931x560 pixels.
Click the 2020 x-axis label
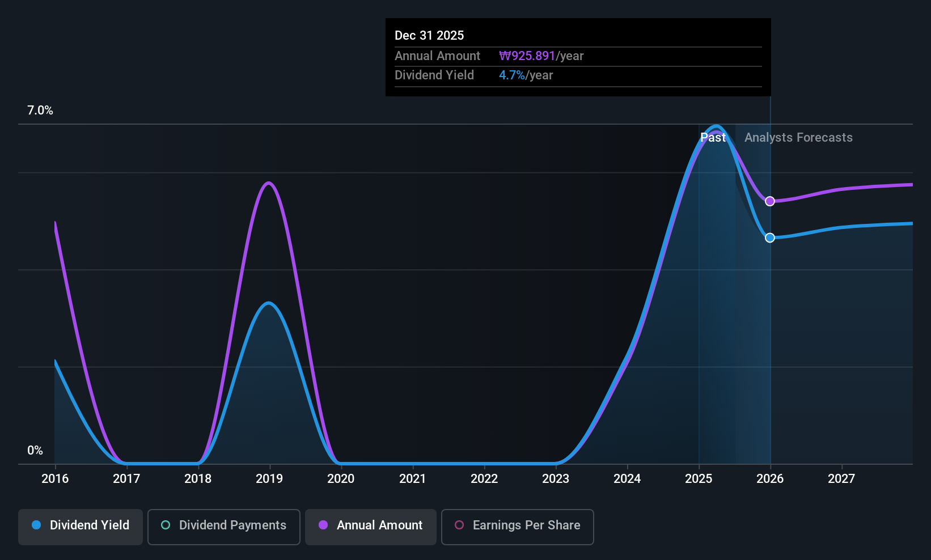(x=341, y=478)
